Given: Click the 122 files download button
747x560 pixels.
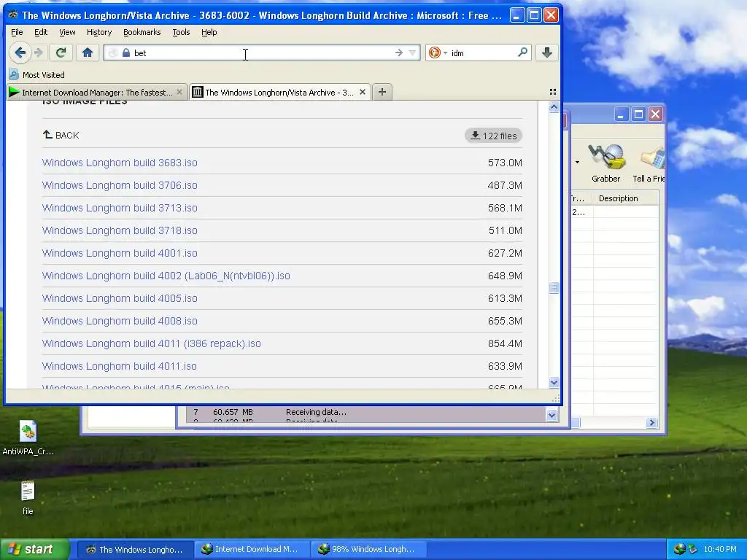Looking at the screenshot, I should point(494,136).
